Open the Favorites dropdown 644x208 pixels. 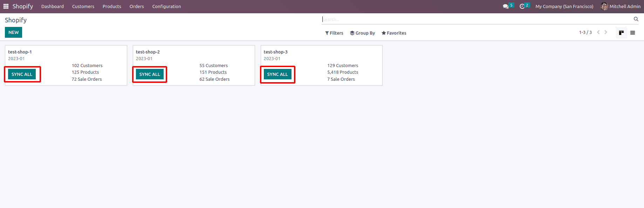[x=394, y=33]
